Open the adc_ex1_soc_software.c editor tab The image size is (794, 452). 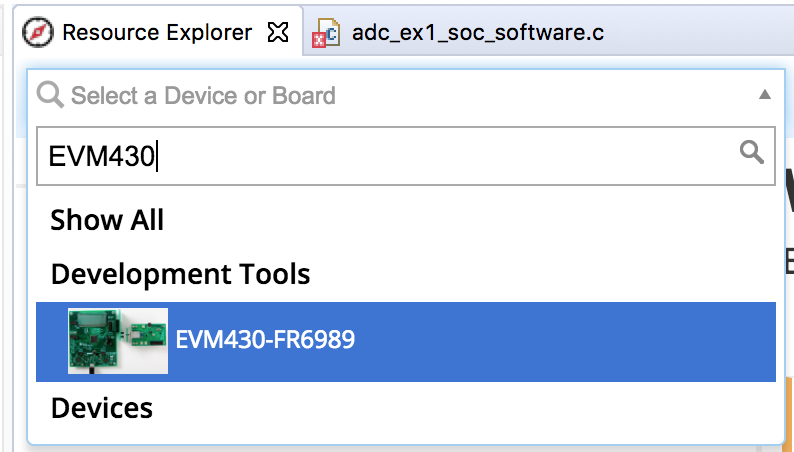pos(477,32)
